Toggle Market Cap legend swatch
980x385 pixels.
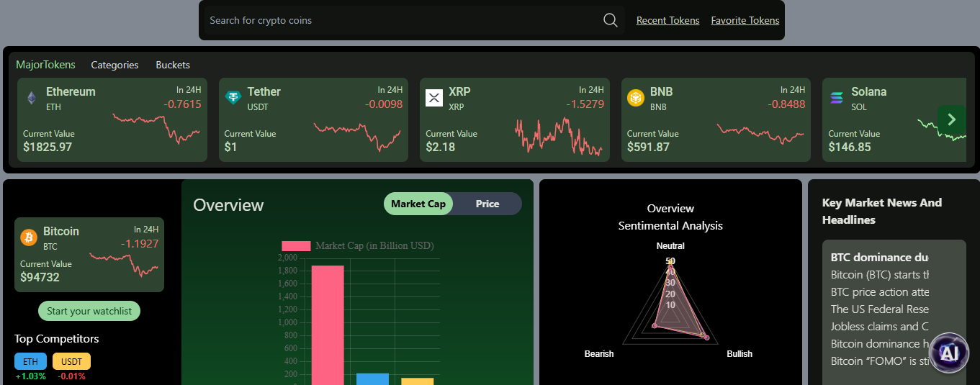[296, 245]
